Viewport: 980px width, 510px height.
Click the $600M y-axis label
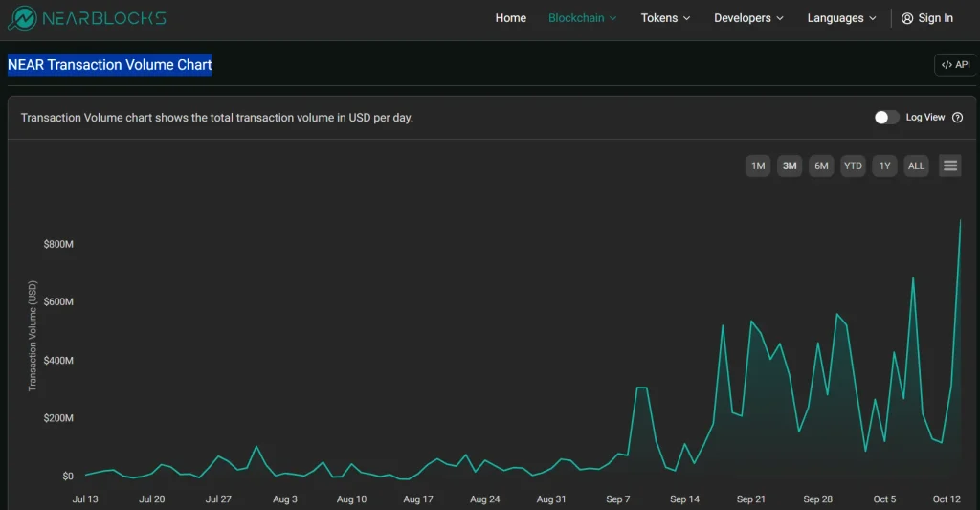tap(58, 301)
